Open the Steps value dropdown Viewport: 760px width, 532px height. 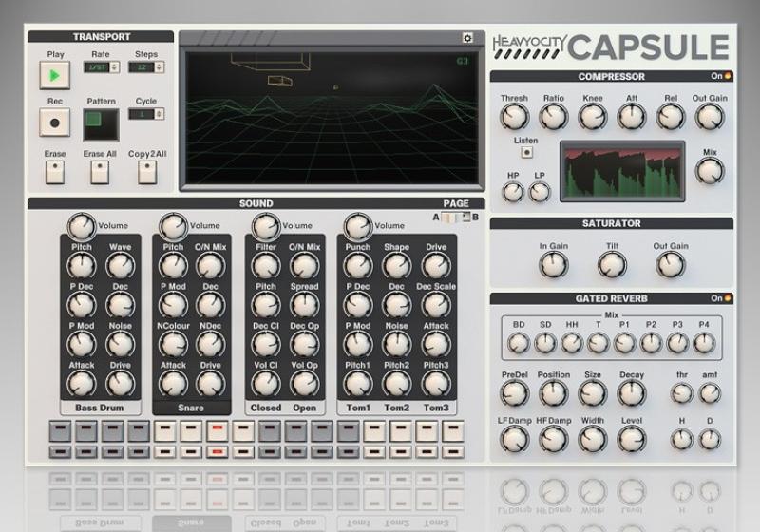pos(145,67)
